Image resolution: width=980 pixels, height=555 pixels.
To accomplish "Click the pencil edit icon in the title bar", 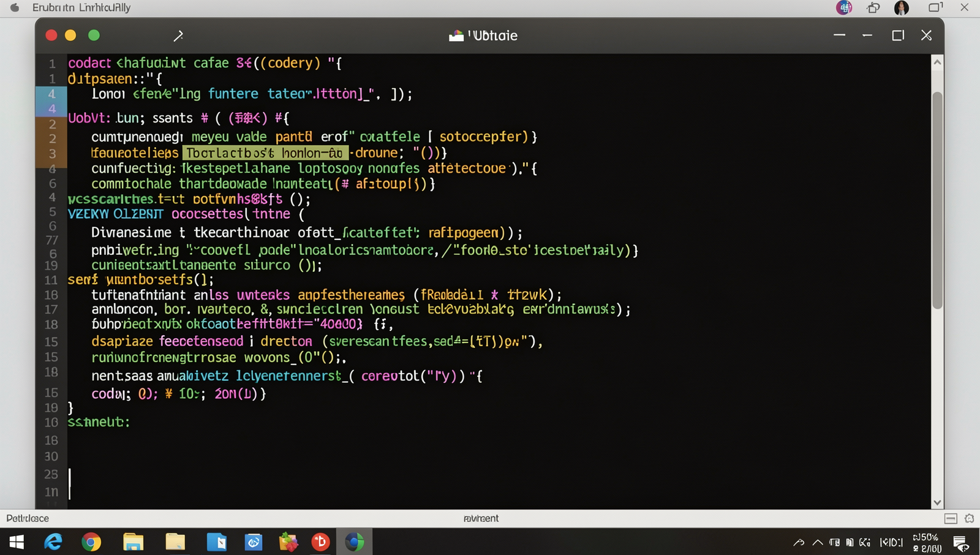I will (178, 36).
